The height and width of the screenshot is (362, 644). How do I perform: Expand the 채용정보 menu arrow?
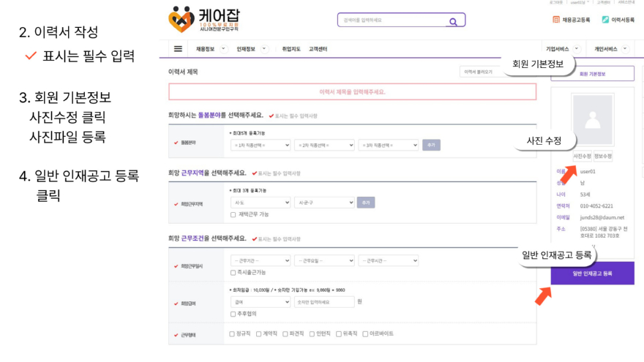[x=223, y=49]
